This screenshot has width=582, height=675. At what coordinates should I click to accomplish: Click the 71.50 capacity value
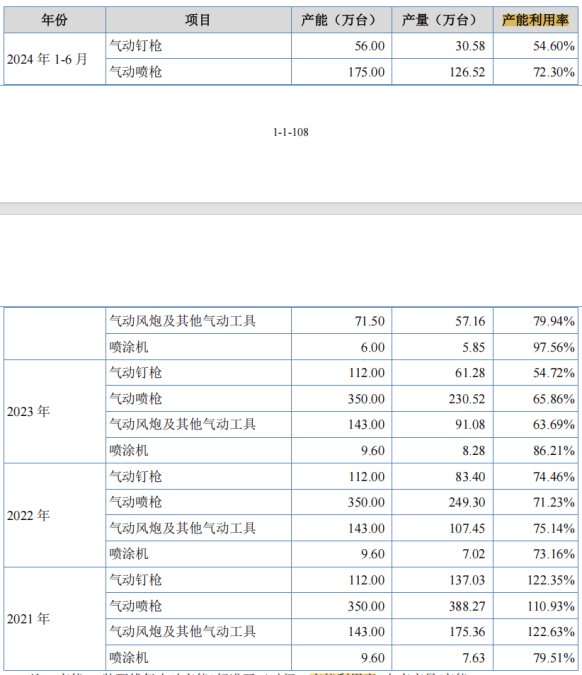369,321
